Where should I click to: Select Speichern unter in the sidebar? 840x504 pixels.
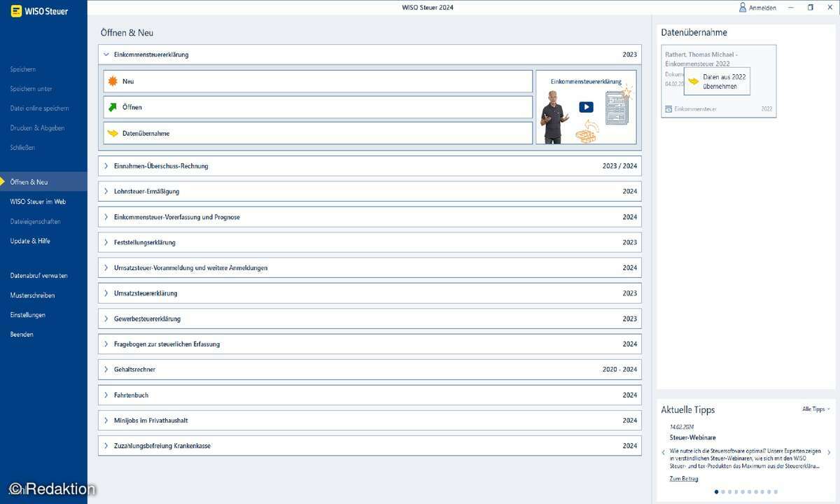coord(31,89)
